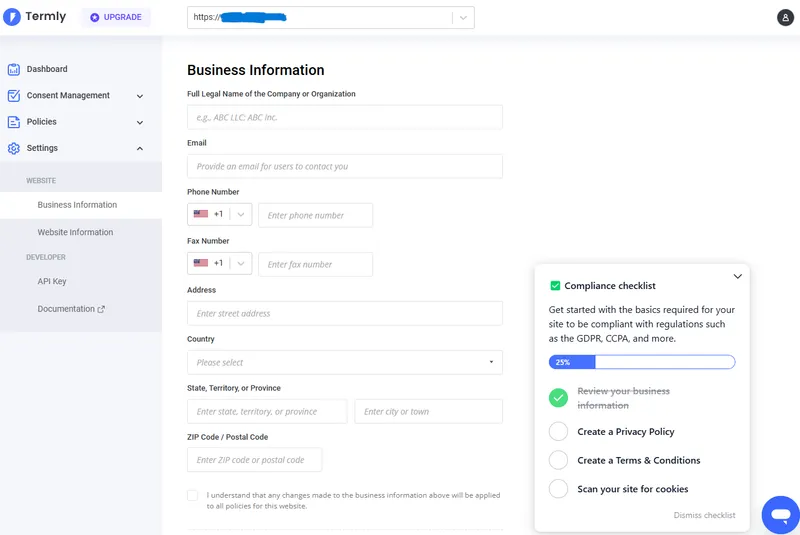Tick the policy changes acknowledgement checkbox

192,495
